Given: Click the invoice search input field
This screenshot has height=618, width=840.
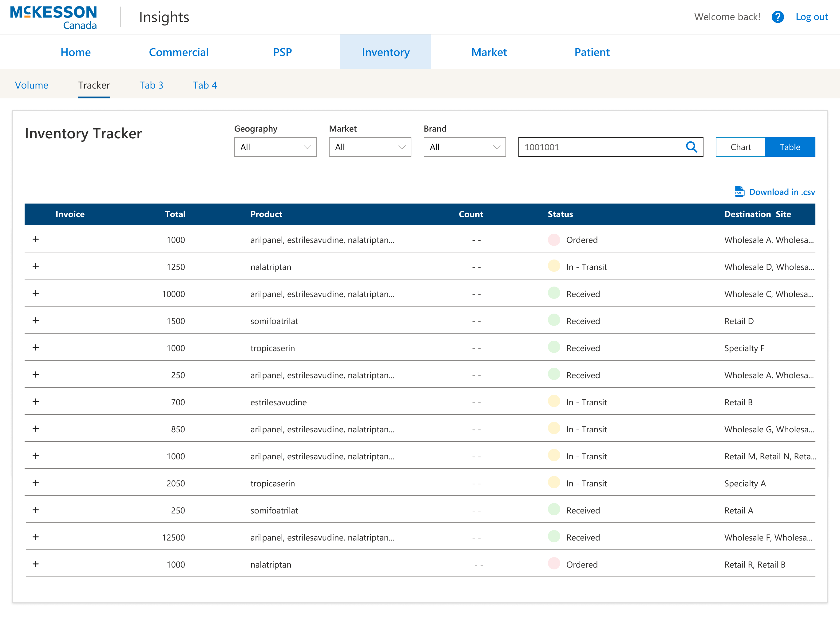Looking at the screenshot, I should (x=598, y=147).
